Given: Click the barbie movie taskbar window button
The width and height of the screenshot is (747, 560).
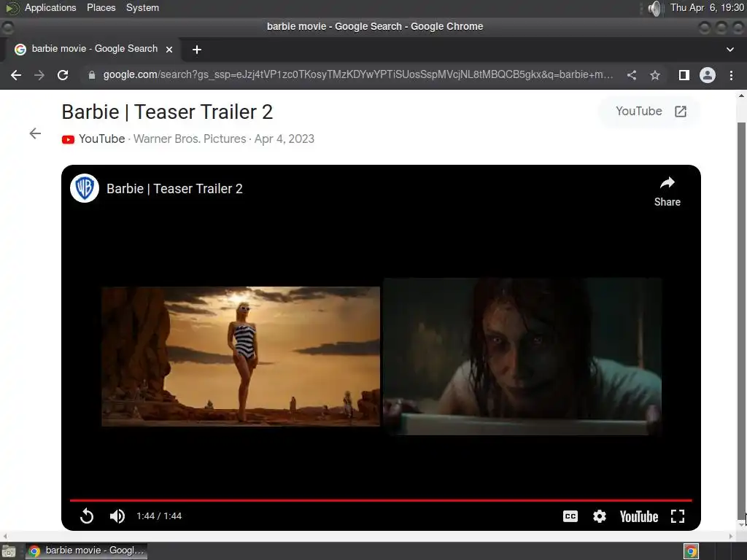Looking at the screenshot, I should 86,551.
